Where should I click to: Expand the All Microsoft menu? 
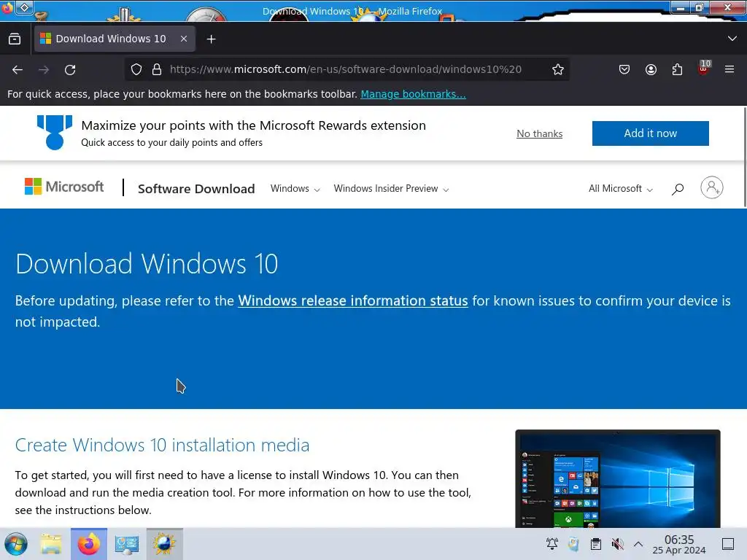point(620,189)
